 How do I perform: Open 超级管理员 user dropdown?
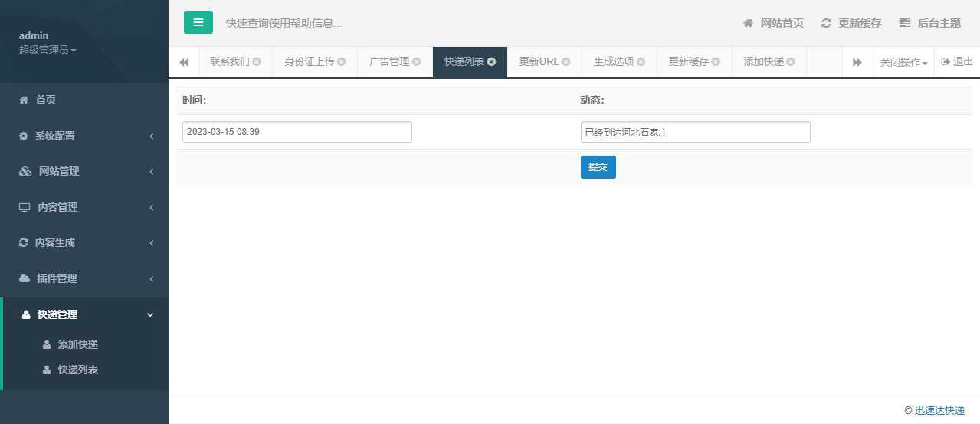click(48, 50)
